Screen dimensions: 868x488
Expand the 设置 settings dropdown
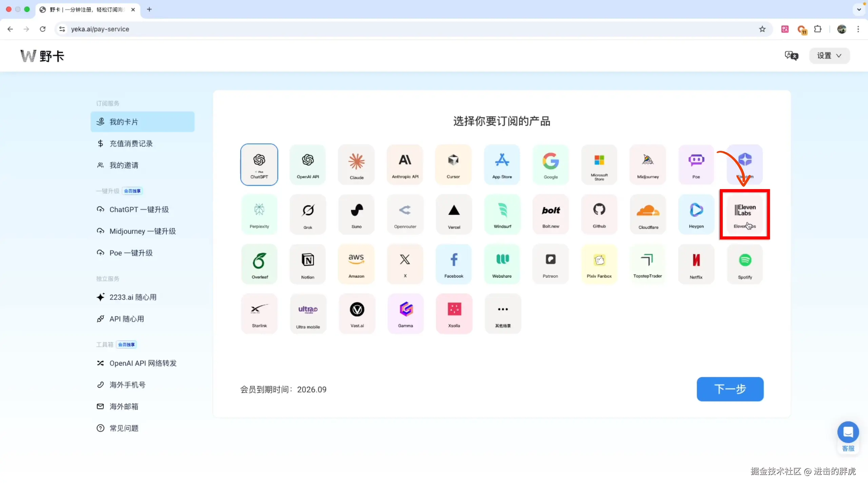[x=829, y=56]
